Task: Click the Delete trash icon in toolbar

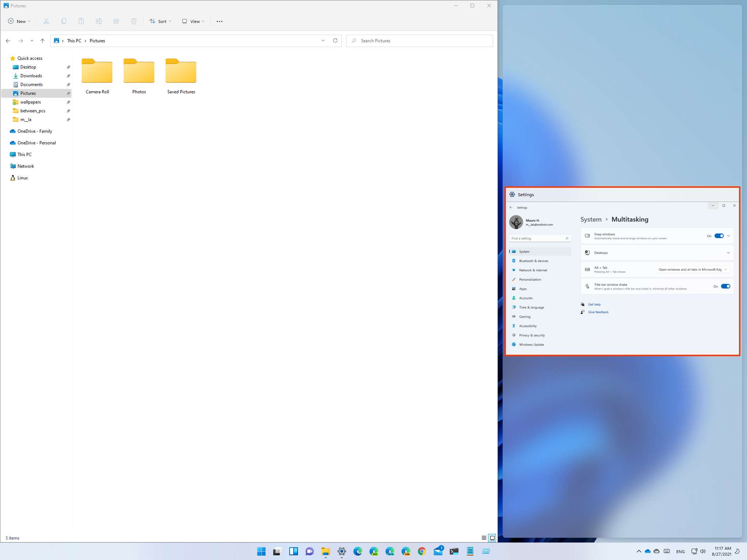Action: point(134,21)
